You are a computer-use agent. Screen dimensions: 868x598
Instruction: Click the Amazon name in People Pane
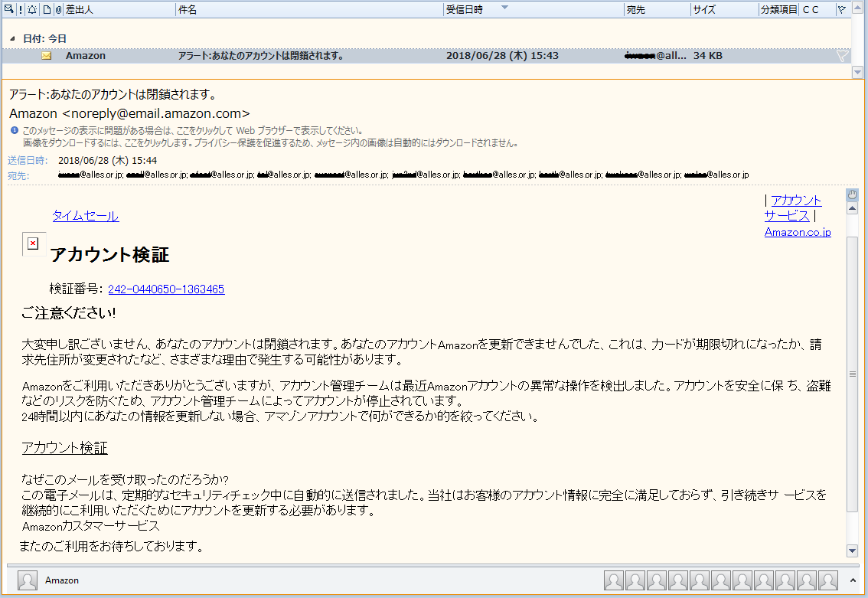pos(62,580)
